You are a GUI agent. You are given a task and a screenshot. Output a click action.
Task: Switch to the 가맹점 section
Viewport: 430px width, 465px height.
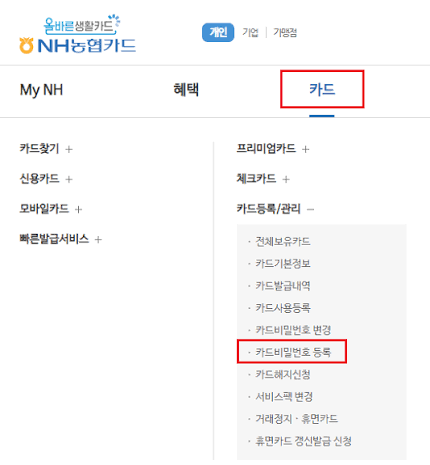[x=285, y=32]
